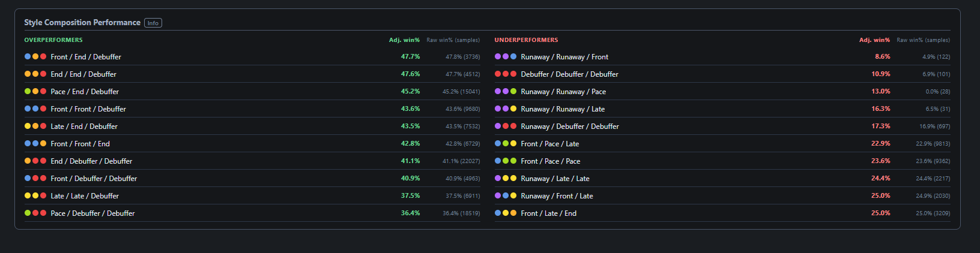Click the 17.3% adjusted win value

pyautogui.click(x=881, y=126)
